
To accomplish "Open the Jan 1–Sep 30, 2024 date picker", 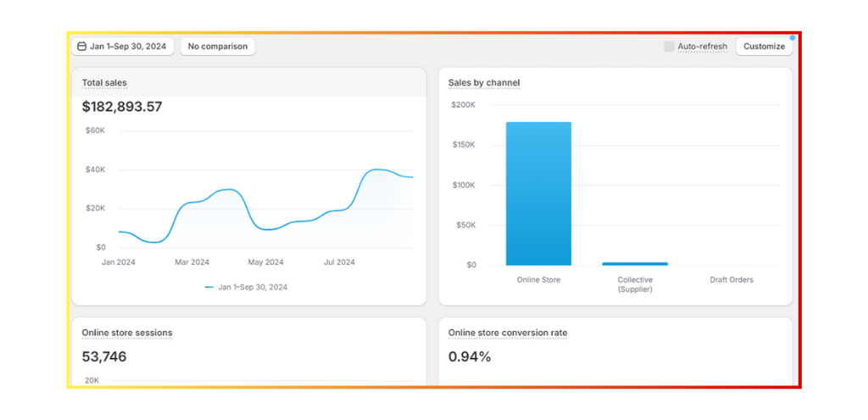I will [x=123, y=47].
